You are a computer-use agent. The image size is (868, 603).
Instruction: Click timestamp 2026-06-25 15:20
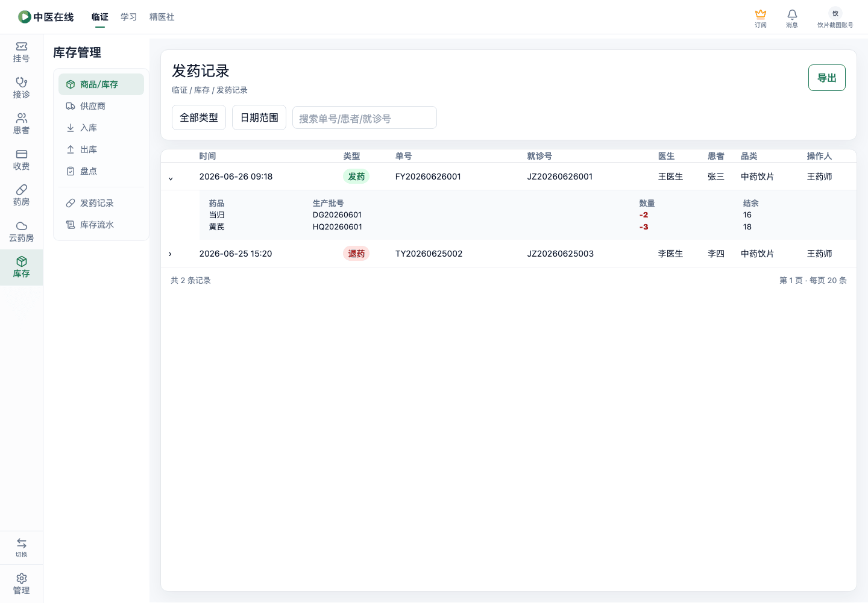(236, 254)
